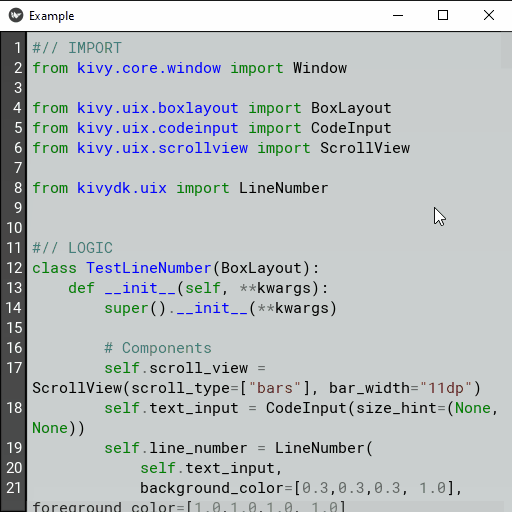Screen dimensions: 512x512
Task: Click 'kivy.uix.codeinput' module name
Action: coord(158,128)
